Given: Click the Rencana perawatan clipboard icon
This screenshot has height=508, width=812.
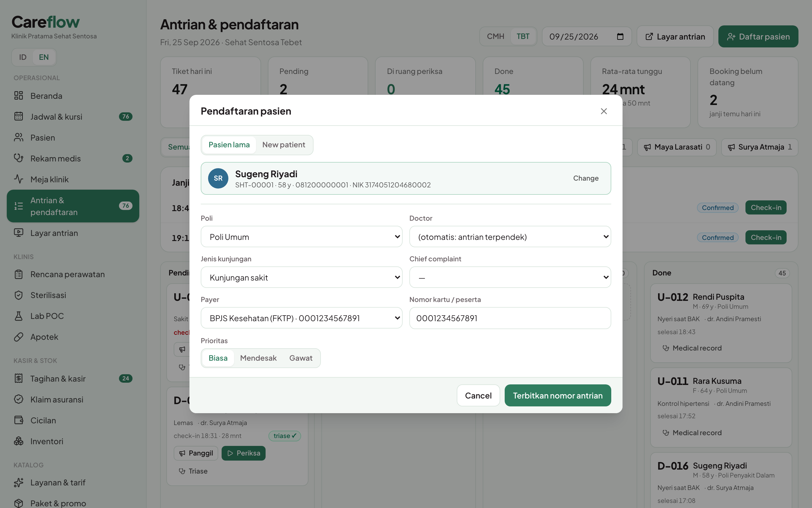Looking at the screenshot, I should click(18, 274).
